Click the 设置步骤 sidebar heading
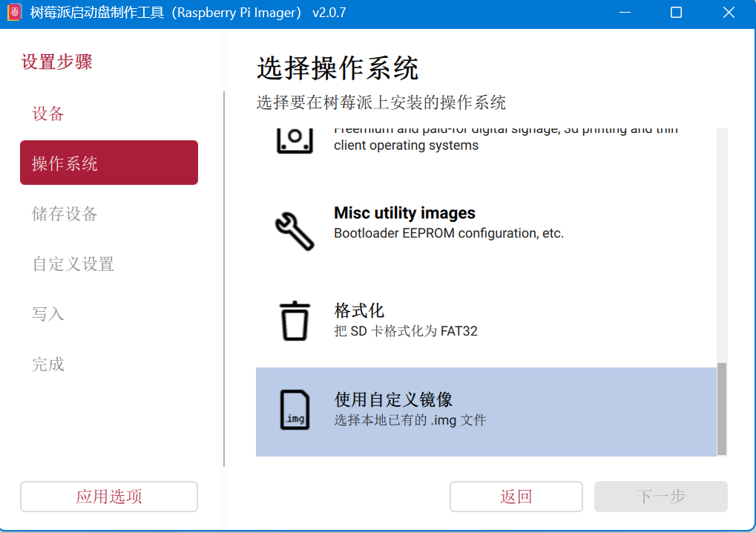The image size is (756, 533). (56, 62)
